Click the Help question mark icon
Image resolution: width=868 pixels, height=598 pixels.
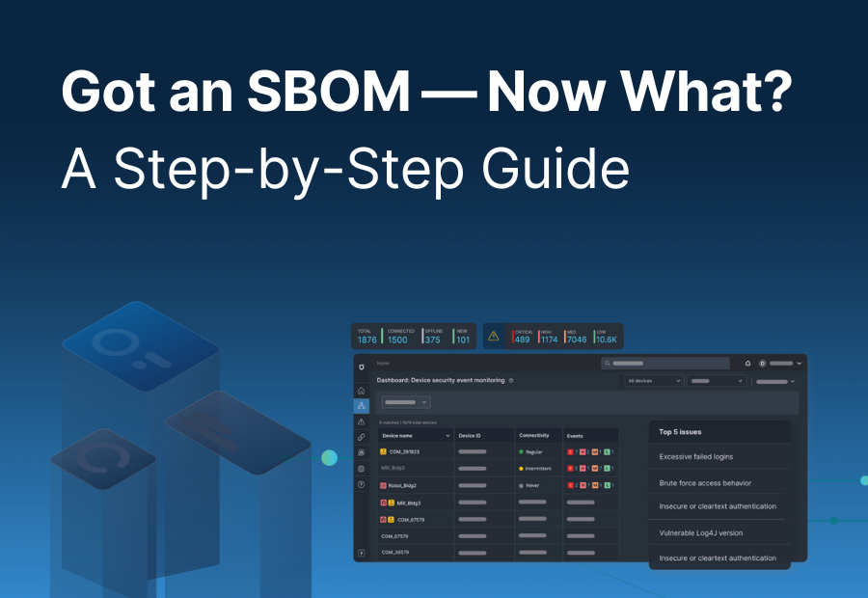click(x=362, y=481)
